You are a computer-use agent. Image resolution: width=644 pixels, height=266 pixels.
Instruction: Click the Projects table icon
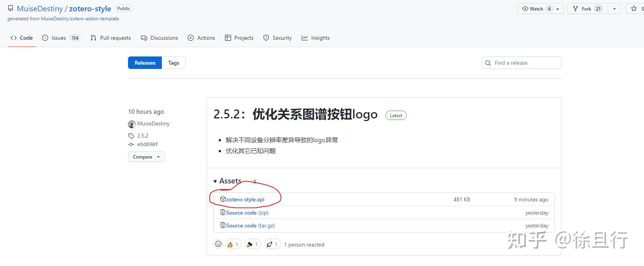coord(228,38)
